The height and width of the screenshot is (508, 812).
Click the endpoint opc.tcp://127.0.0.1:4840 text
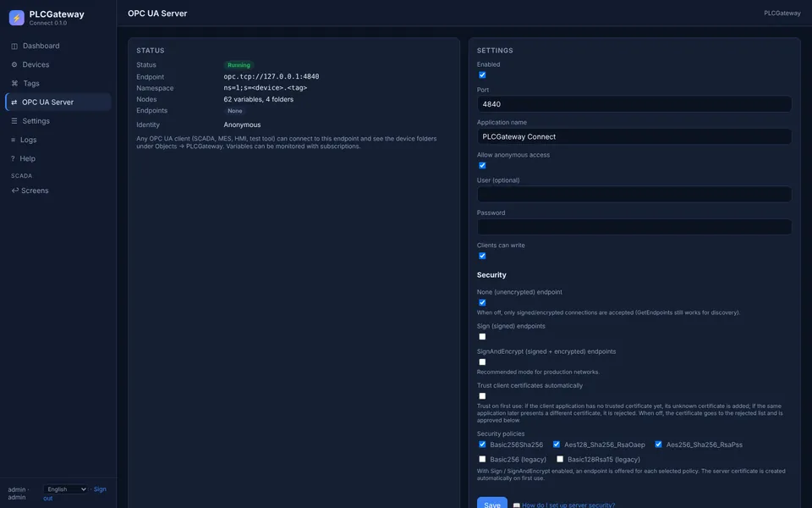tap(272, 77)
